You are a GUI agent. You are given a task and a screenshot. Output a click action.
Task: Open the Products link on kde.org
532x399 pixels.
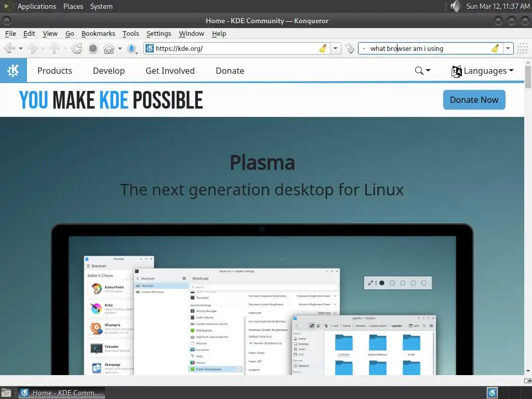55,71
